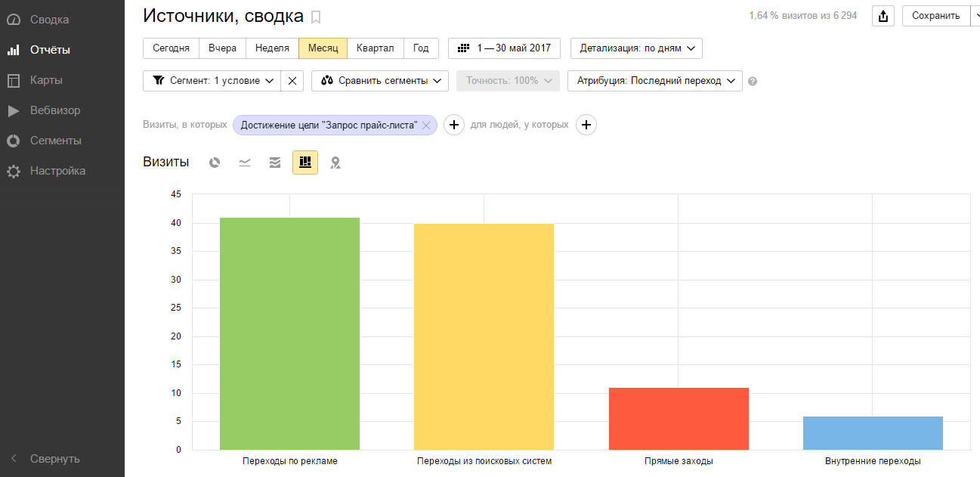Switch the period to Неделя
The height and width of the screenshot is (477, 980).
tap(272, 48)
